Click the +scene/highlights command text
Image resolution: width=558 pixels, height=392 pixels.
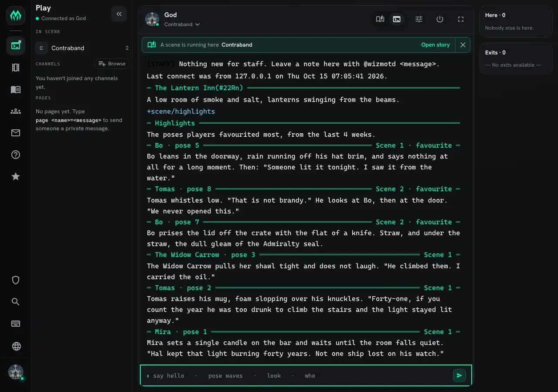point(181,112)
